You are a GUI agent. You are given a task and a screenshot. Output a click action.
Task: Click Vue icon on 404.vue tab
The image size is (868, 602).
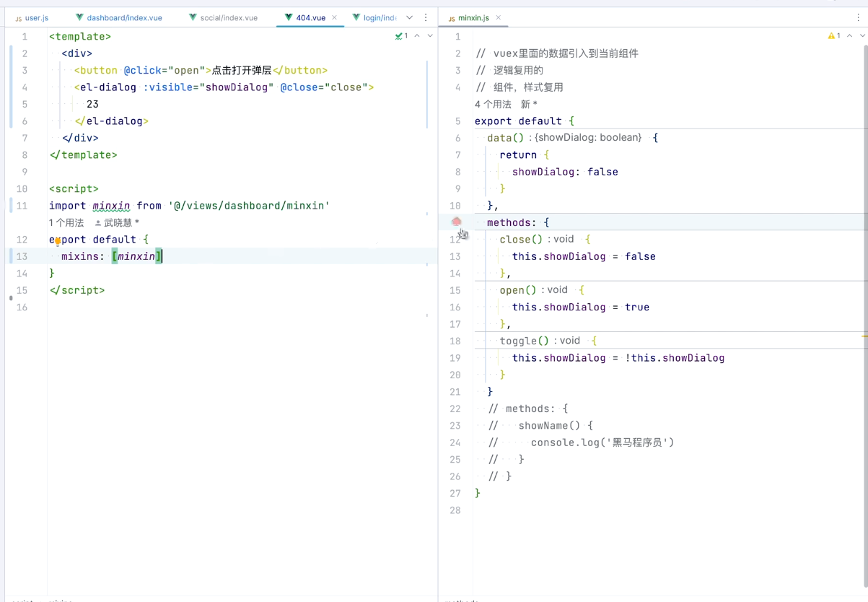click(x=289, y=17)
